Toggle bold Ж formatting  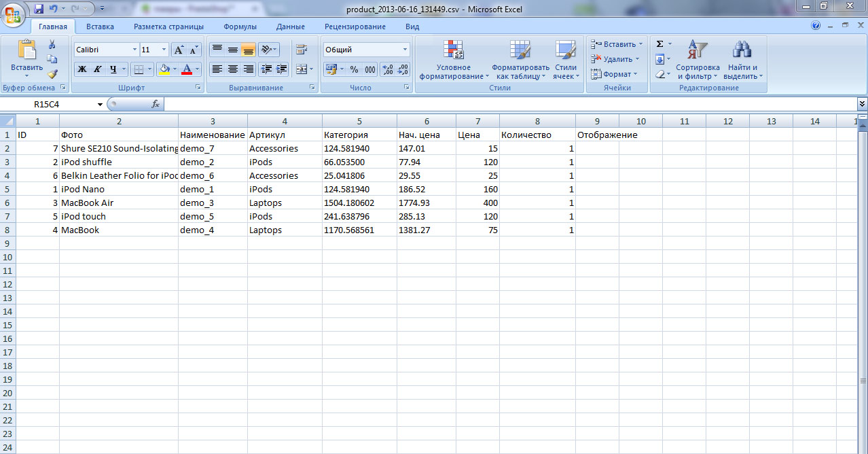(82, 69)
